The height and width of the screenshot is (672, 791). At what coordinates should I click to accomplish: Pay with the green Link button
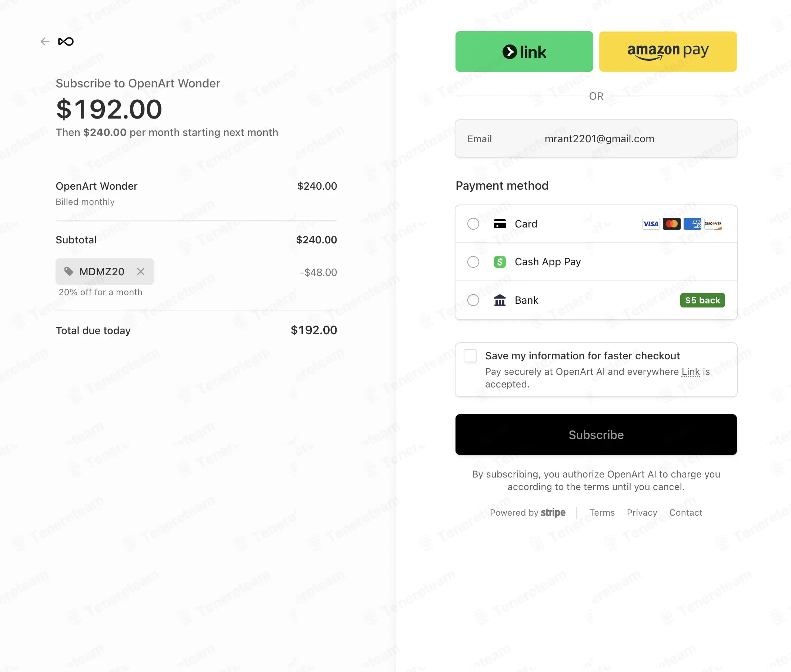point(524,52)
